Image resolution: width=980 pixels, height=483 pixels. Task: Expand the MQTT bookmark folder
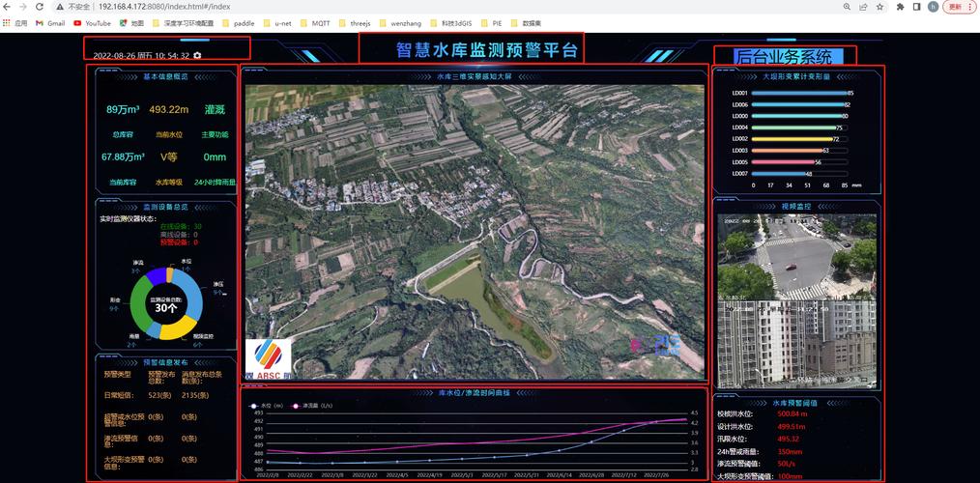tap(315, 23)
